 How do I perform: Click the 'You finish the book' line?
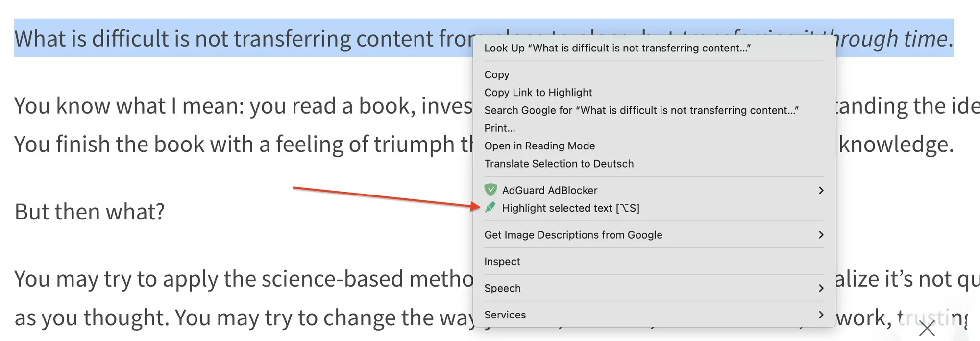(244, 145)
